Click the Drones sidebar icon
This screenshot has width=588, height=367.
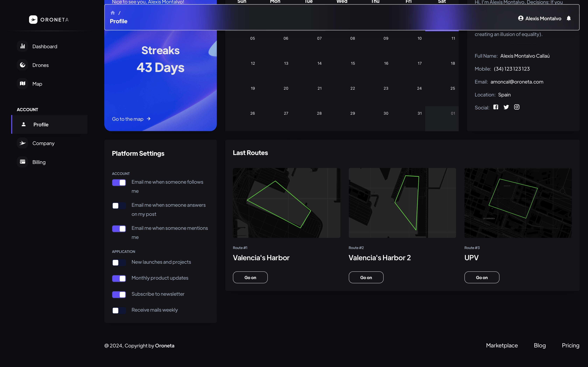point(23,65)
